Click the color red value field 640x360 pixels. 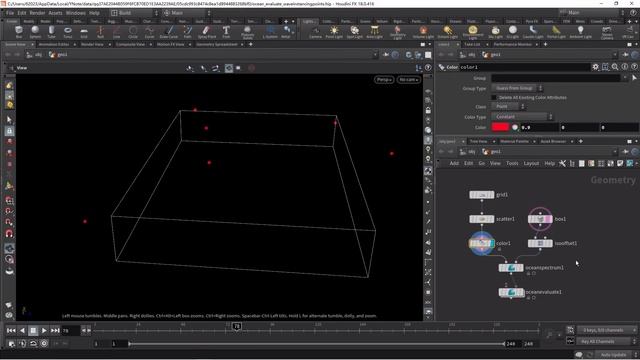[x=539, y=127]
